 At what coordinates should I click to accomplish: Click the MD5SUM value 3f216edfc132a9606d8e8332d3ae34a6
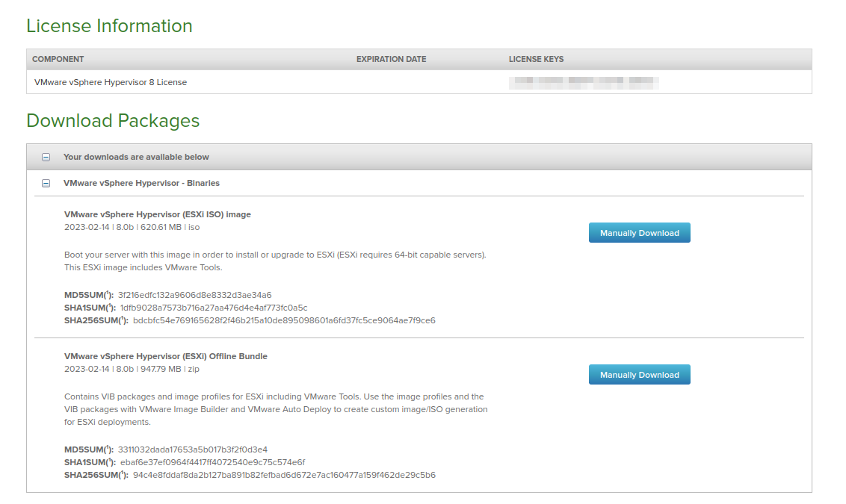[x=195, y=296]
